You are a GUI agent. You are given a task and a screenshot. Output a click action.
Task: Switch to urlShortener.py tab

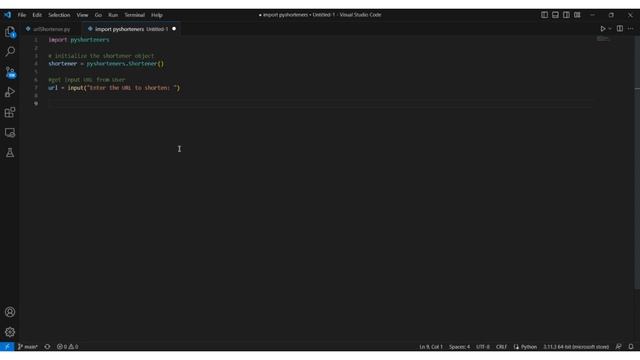(51, 29)
